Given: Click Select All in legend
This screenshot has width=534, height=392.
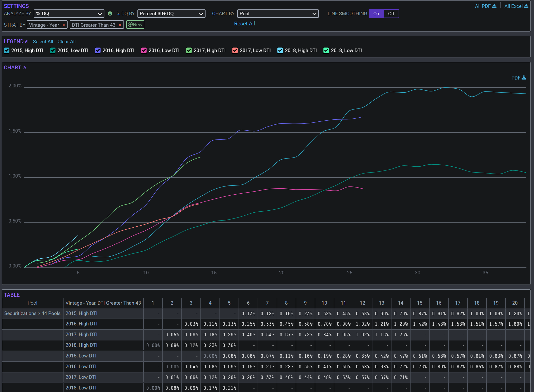Looking at the screenshot, I should click(43, 41).
